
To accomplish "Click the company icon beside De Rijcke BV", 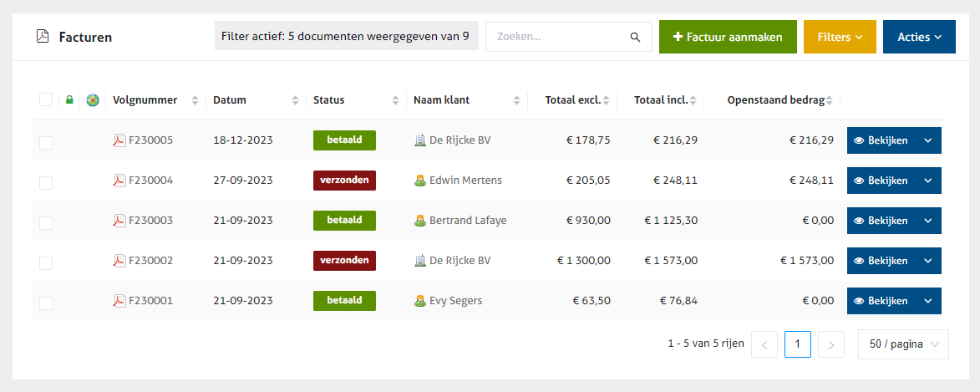I will point(420,140).
